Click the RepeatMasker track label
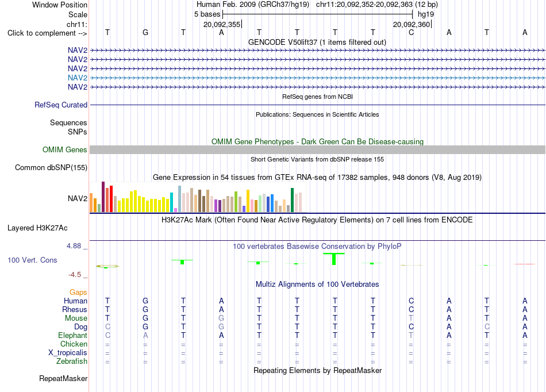Screen dimensions: 546x392 (63, 378)
